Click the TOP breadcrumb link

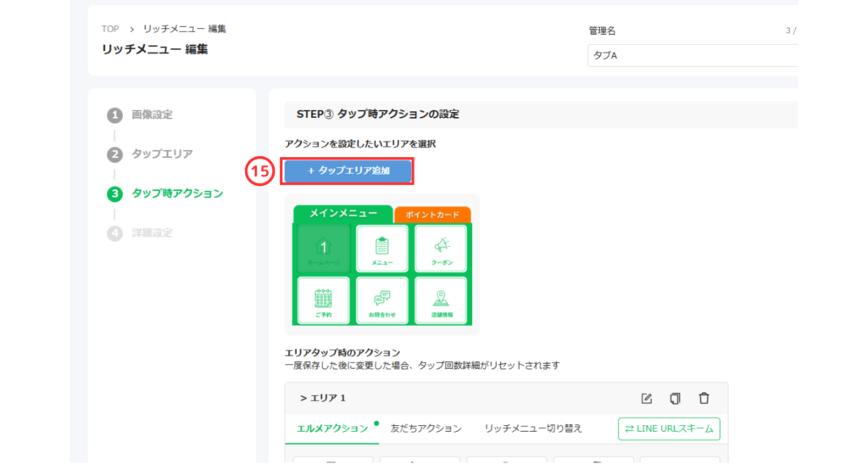click(110, 29)
